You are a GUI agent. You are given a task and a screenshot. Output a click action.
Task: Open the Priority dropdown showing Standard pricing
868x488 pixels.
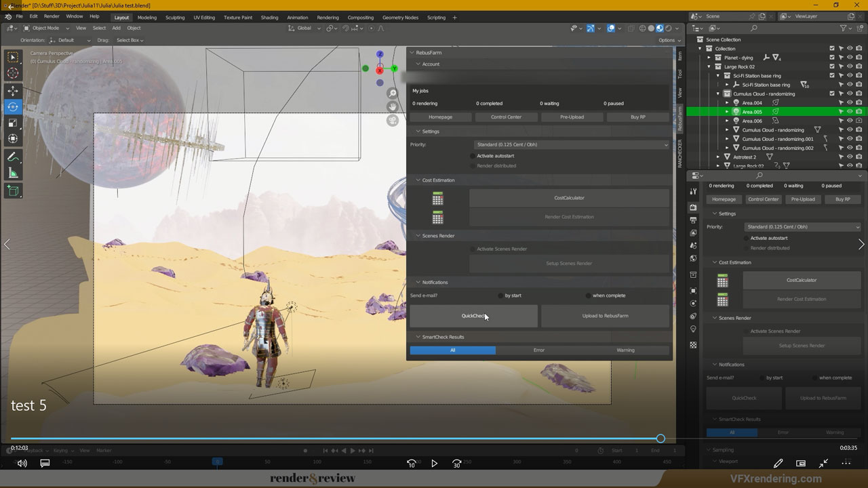[572, 144]
